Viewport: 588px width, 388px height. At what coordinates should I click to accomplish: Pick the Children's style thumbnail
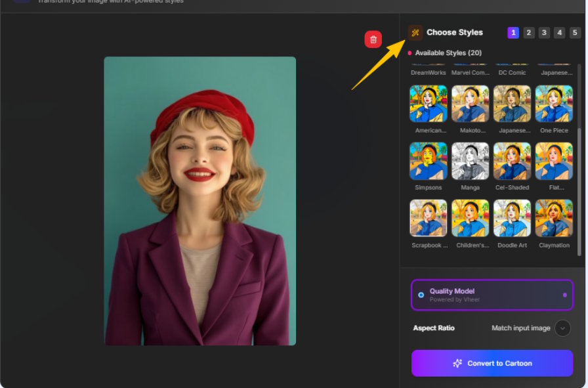470,218
